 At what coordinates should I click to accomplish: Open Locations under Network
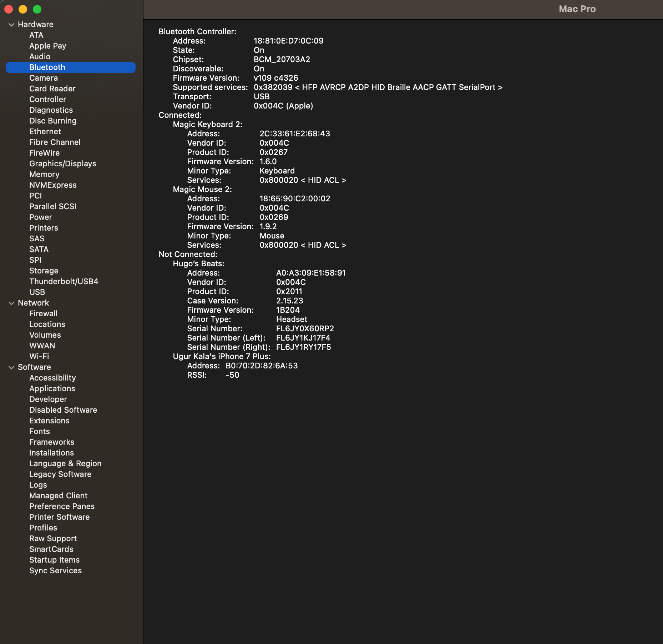click(x=47, y=324)
